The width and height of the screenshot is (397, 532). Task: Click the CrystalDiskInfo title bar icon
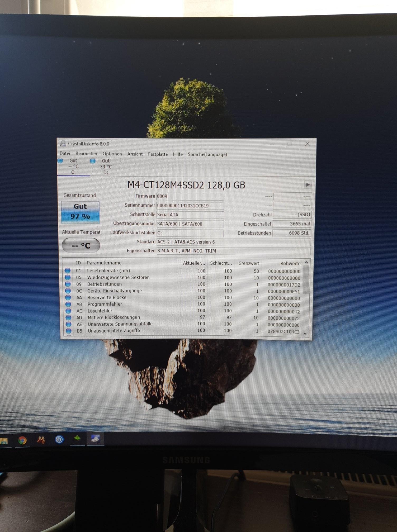click(x=63, y=143)
